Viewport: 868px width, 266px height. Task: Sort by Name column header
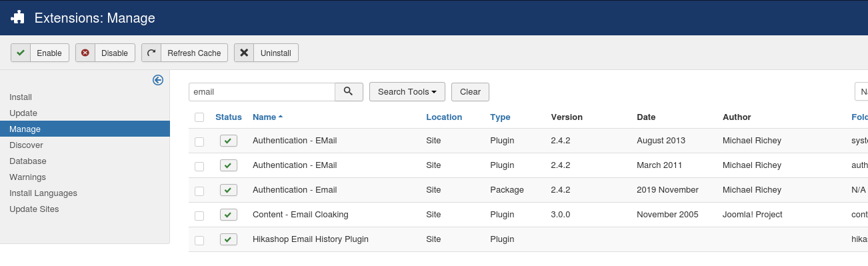point(267,117)
